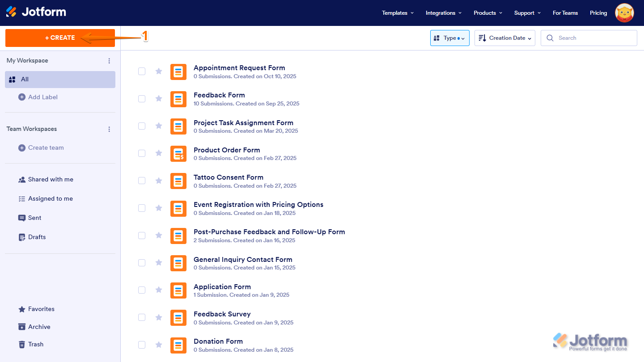Image resolution: width=644 pixels, height=362 pixels.
Task: Check the Tattoo Consent Form checkbox
Action: click(142, 181)
